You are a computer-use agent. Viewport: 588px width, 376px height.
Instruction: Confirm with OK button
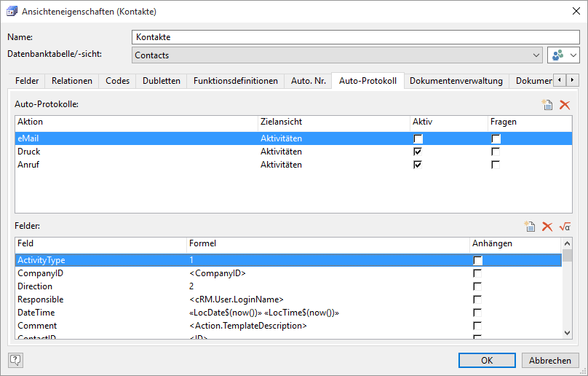pos(487,360)
